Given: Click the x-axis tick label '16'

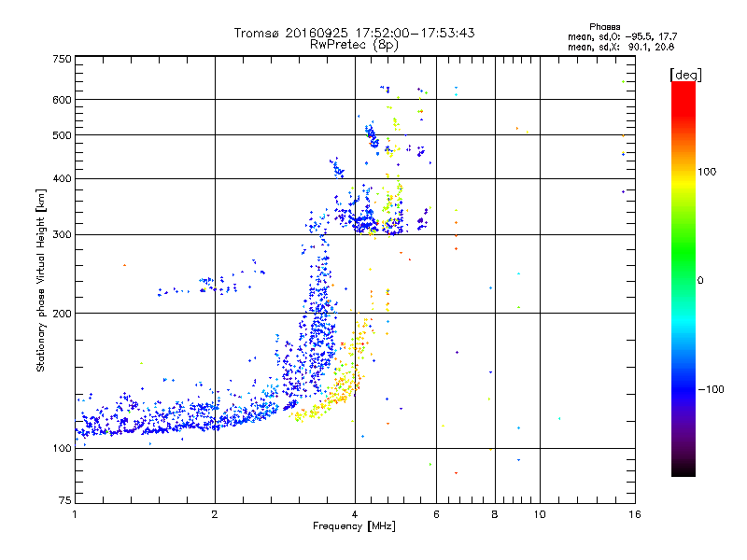Looking at the screenshot, I should coord(635,514).
